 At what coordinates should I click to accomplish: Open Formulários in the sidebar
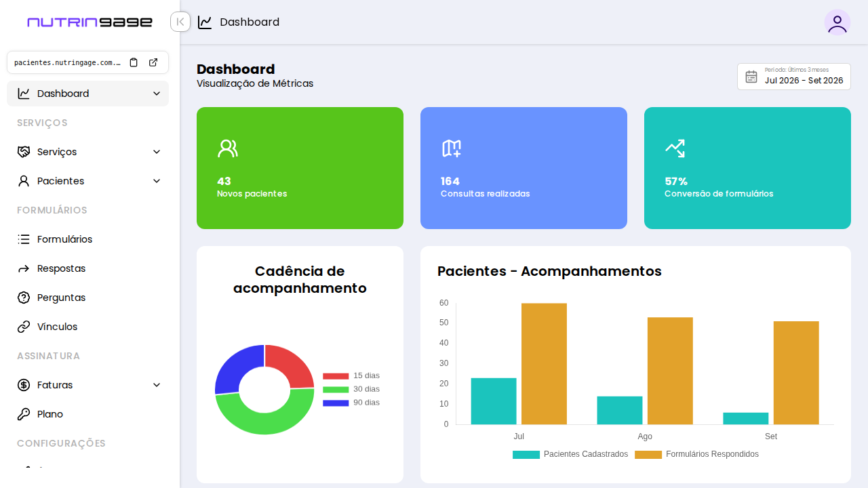click(x=88, y=239)
